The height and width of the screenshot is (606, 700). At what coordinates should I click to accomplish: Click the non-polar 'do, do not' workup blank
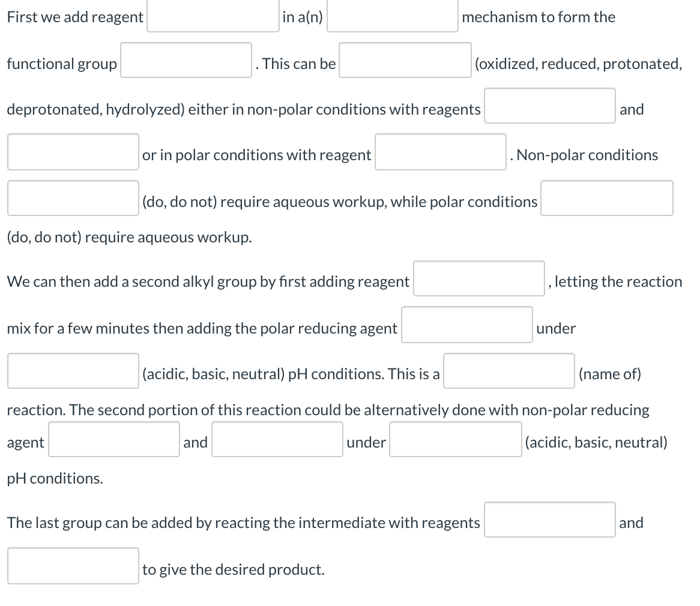[73, 198]
